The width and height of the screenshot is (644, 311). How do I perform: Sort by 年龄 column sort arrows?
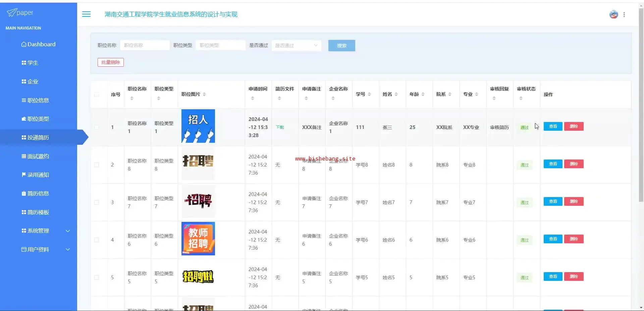tap(423, 95)
